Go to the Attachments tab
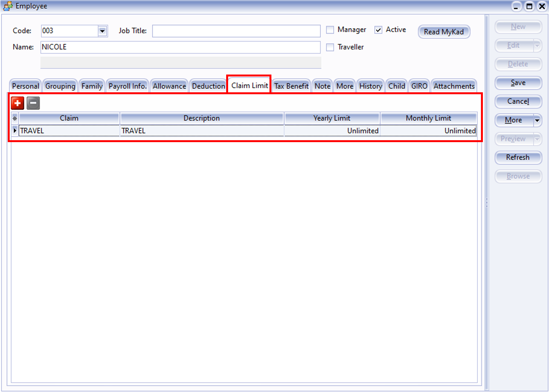Image resolution: width=549 pixels, height=392 pixels. (x=454, y=86)
